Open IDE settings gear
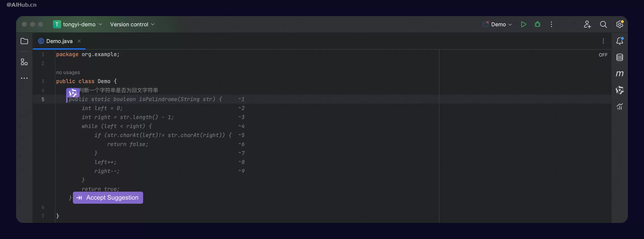The height and width of the screenshot is (239, 644). coord(619,24)
